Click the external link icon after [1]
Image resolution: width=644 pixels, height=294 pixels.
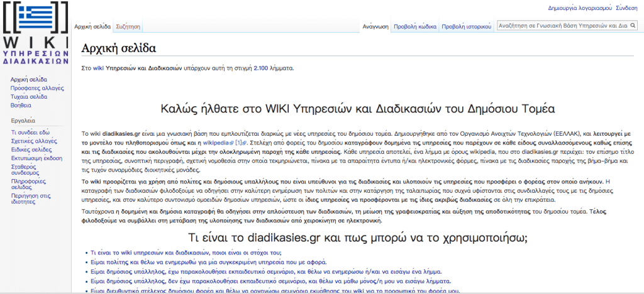coord(244,143)
